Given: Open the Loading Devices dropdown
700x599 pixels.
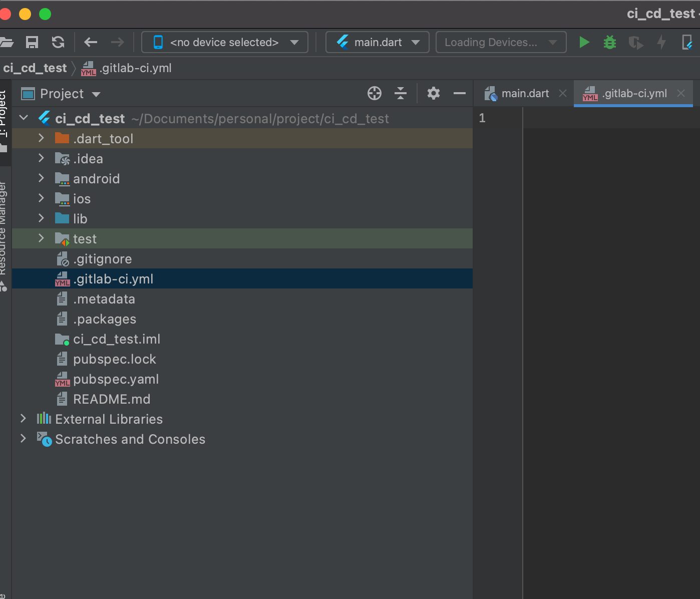Looking at the screenshot, I should (501, 43).
